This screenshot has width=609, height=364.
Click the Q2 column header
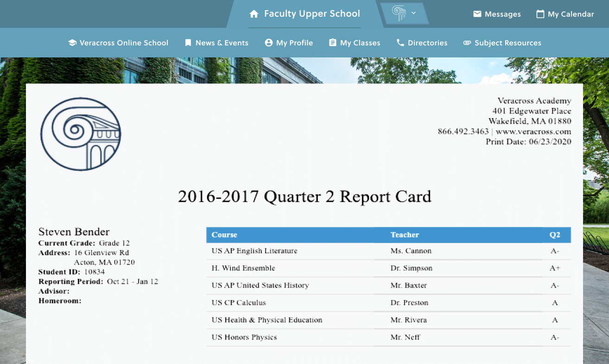[x=555, y=235]
